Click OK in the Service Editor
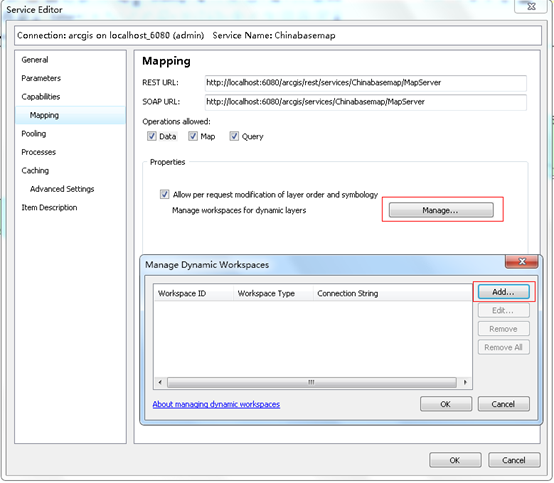Viewport: 554px width, 483px height. (x=455, y=460)
